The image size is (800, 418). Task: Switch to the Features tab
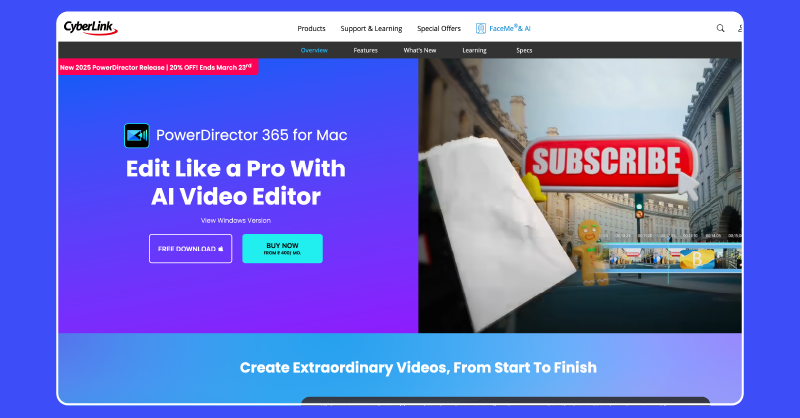point(366,49)
